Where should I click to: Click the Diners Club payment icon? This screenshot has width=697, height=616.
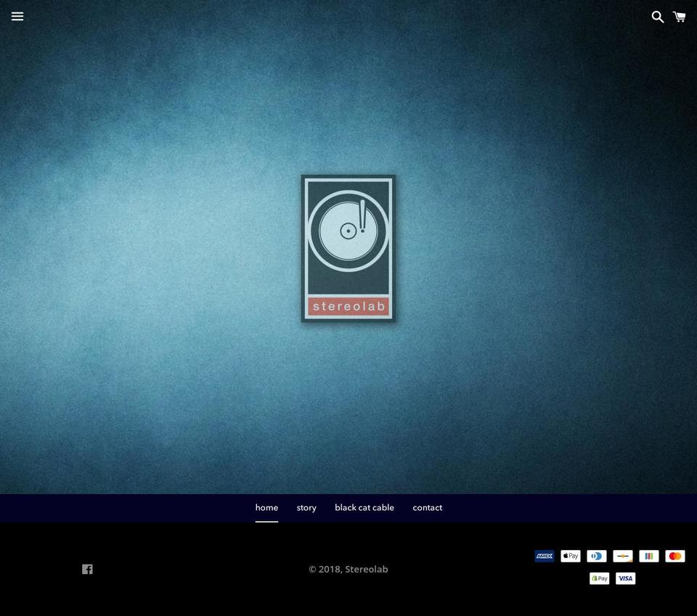click(597, 556)
